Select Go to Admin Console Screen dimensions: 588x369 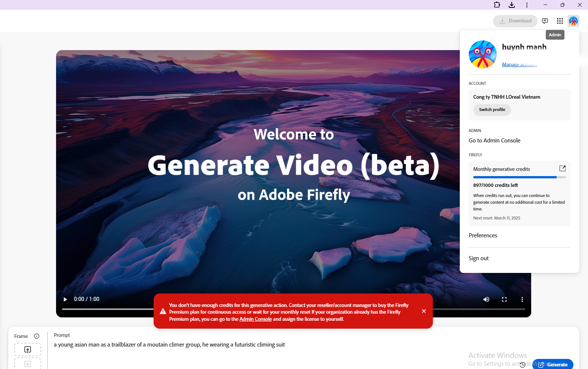(495, 141)
